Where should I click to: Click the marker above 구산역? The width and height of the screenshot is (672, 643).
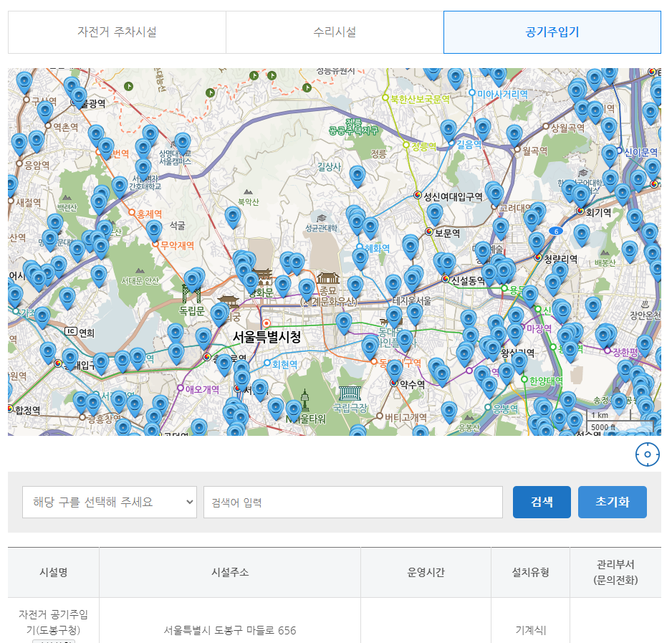[x=24, y=80]
